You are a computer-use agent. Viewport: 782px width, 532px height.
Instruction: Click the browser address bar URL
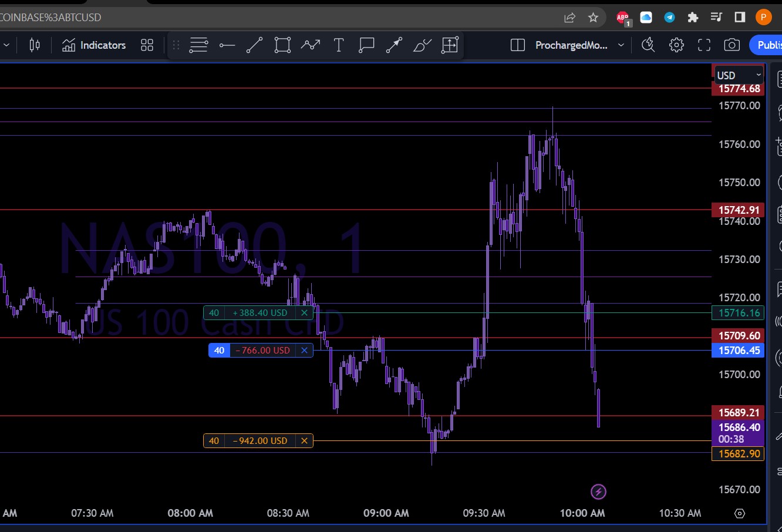51,18
